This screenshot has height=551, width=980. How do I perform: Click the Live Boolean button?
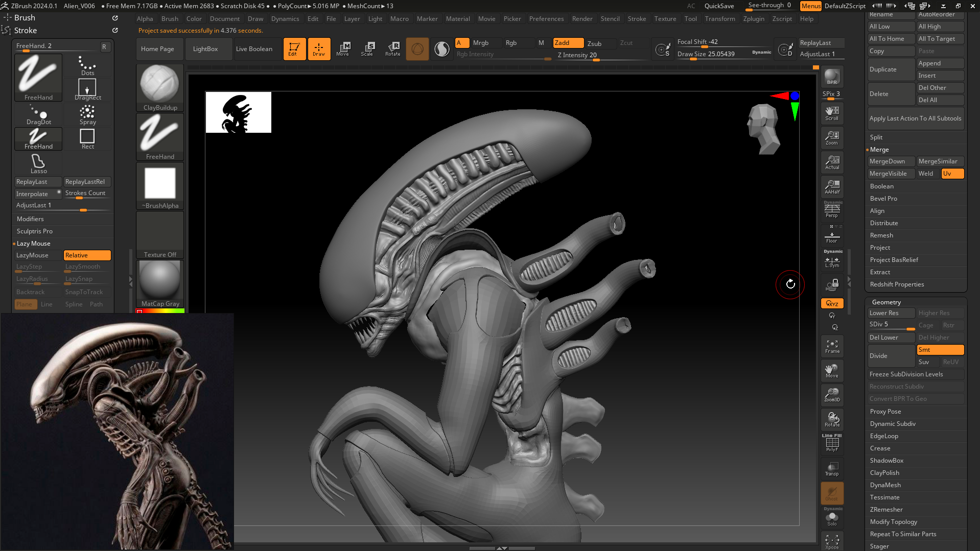click(254, 49)
